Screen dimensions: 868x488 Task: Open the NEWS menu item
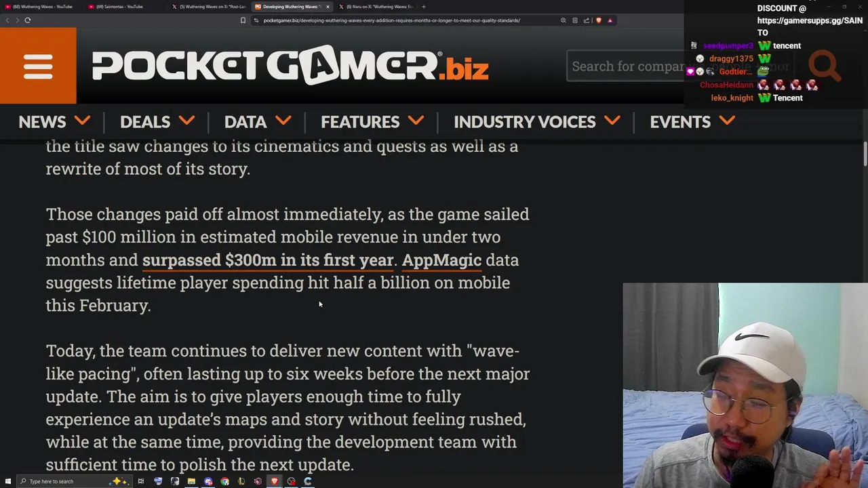click(x=42, y=122)
